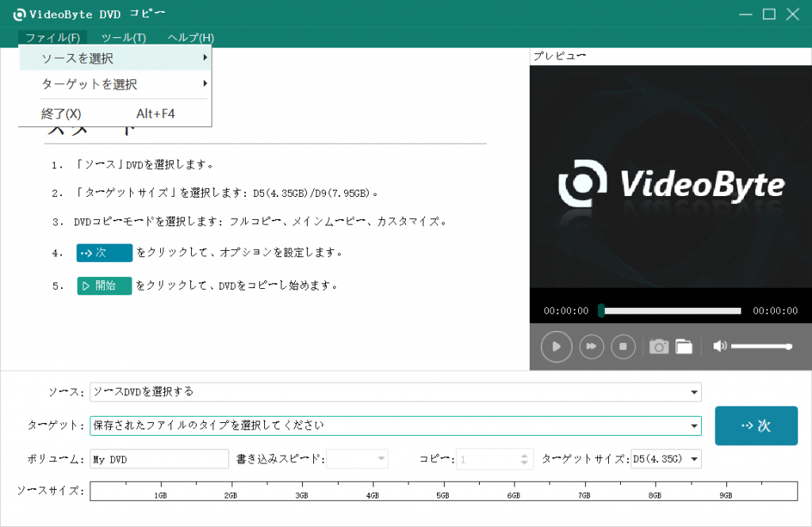
Task: Click the play button in preview
Action: point(556,346)
